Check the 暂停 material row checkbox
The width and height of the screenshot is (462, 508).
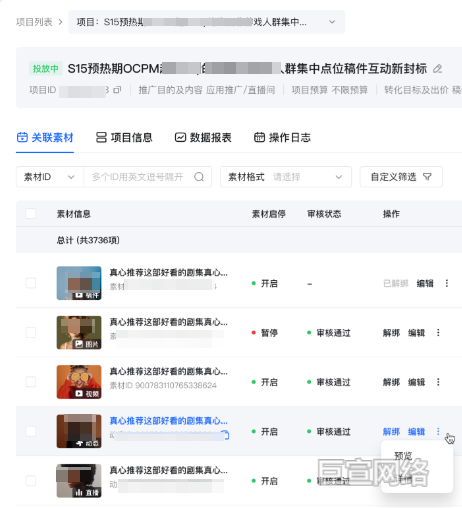31,333
